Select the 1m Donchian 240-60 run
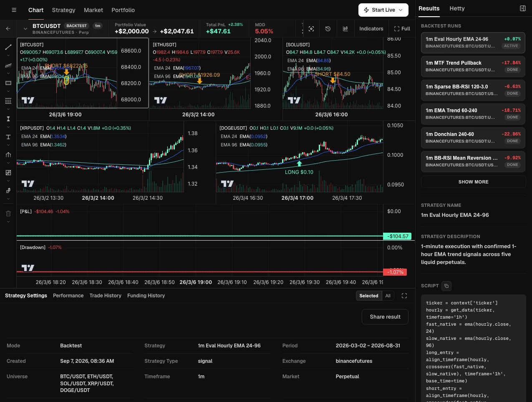The height and width of the screenshot is (402, 532). [473, 137]
